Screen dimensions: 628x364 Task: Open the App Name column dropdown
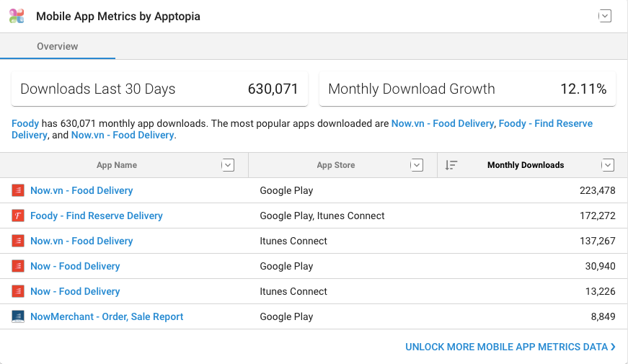point(228,165)
